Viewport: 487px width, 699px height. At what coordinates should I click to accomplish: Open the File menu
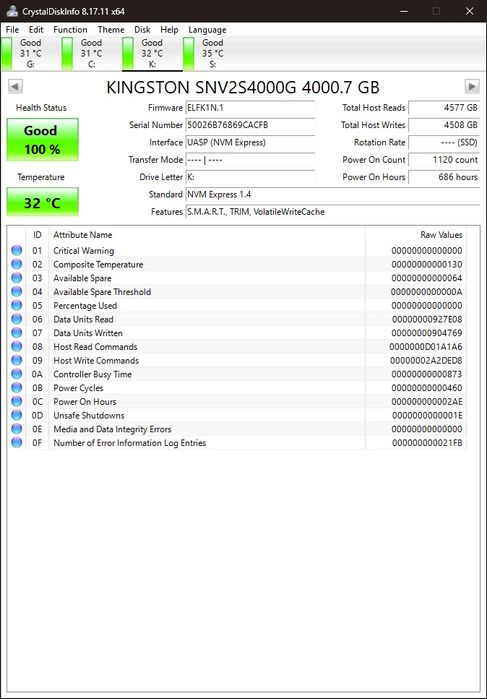[x=12, y=29]
